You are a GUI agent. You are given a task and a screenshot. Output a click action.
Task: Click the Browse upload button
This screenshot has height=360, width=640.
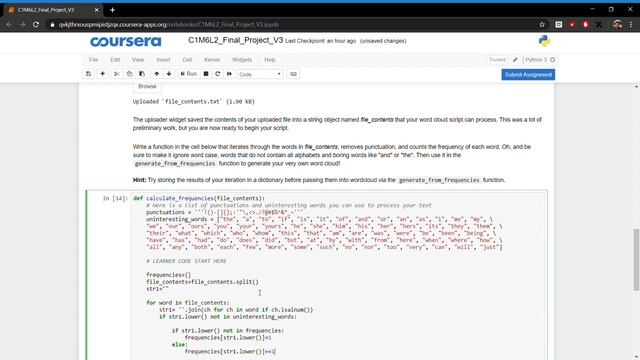click(147, 87)
